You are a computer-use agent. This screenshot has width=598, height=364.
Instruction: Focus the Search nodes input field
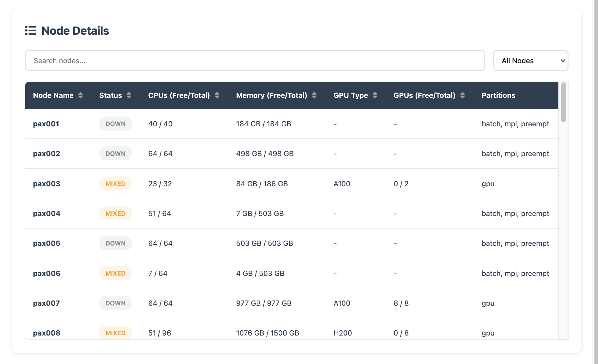coord(255,61)
